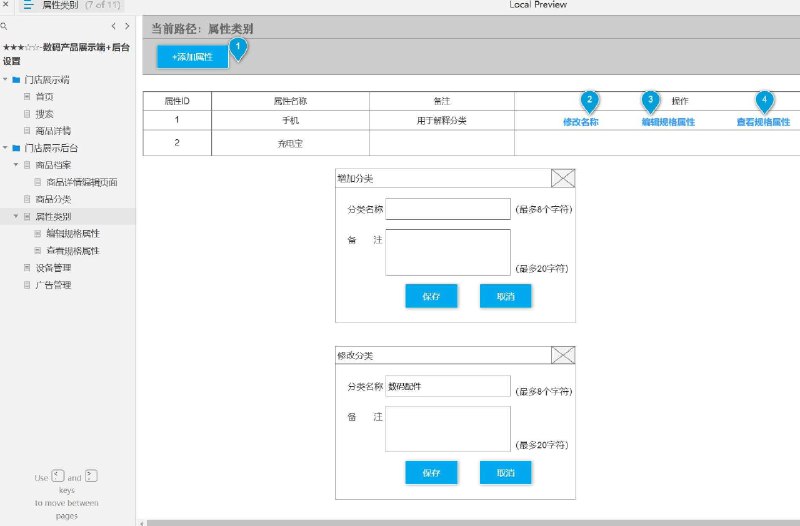Click the 编辑规格属性 link in table

(668, 122)
